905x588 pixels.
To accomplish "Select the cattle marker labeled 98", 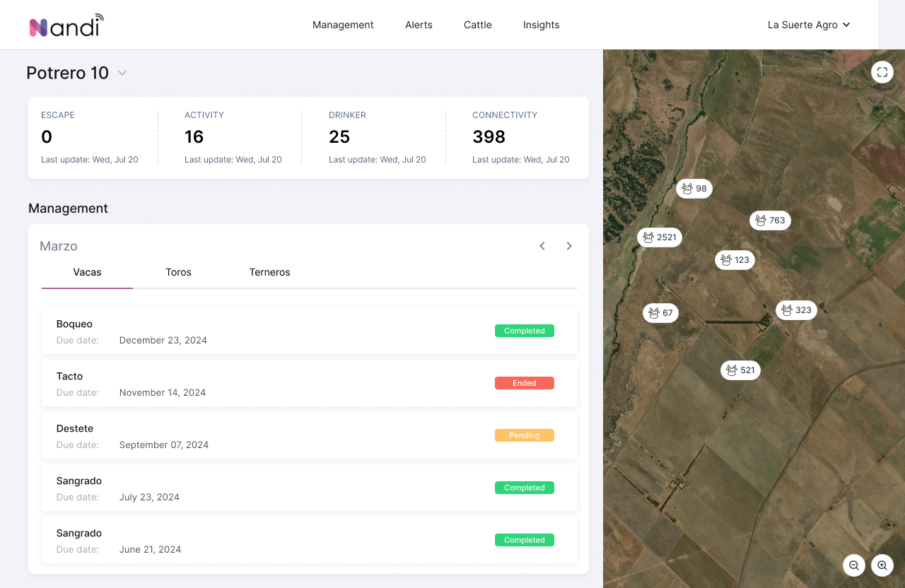I will (694, 189).
